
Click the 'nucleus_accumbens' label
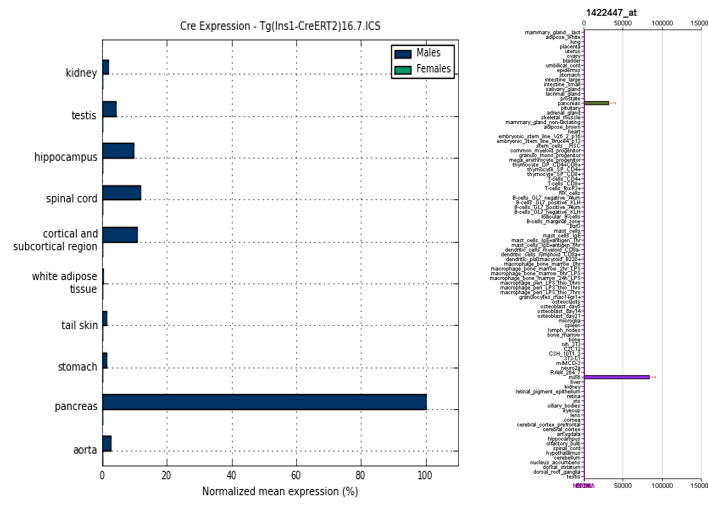click(555, 462)
